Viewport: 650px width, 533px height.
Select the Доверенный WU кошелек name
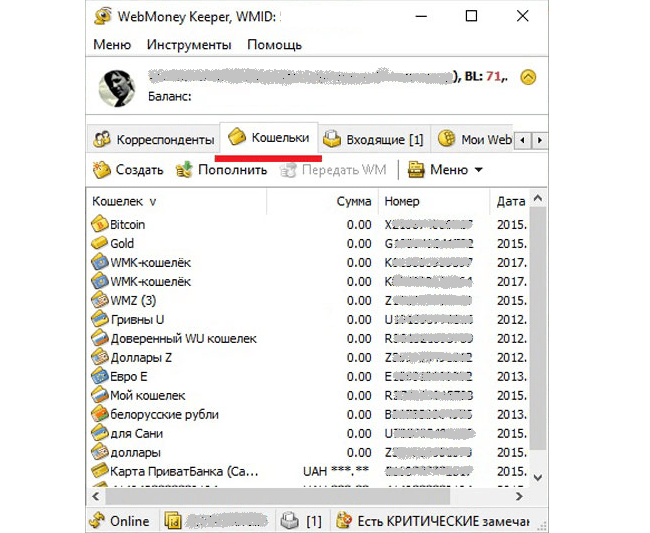pyautogui.click(x=184, y=339)
